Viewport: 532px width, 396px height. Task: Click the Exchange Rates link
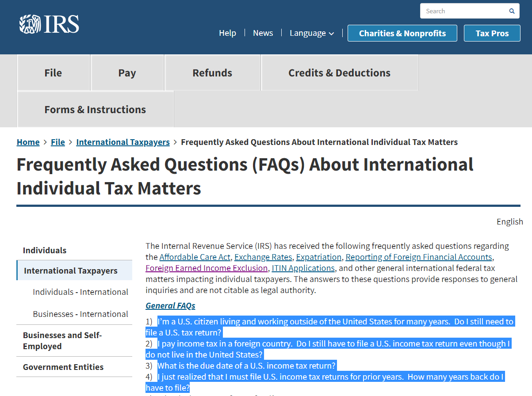263,257
